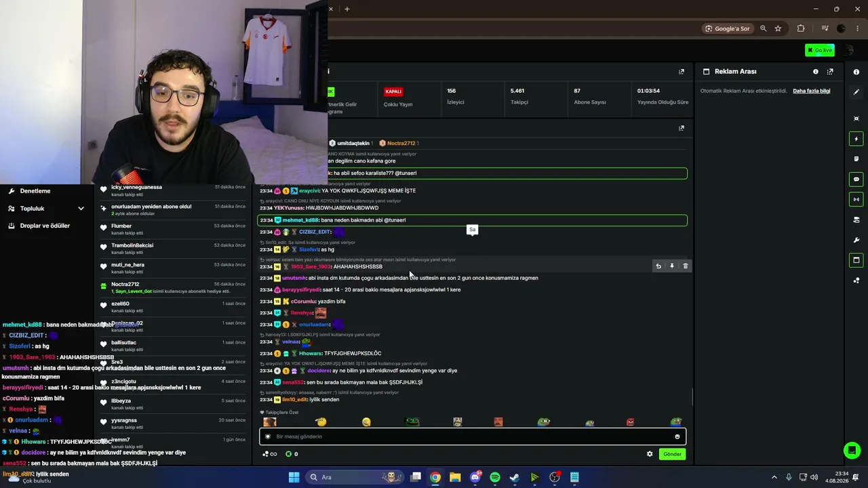Click the 5.461 Takipçi follower stat
Viewport: 868px width, 488px height.
point(519,96)
